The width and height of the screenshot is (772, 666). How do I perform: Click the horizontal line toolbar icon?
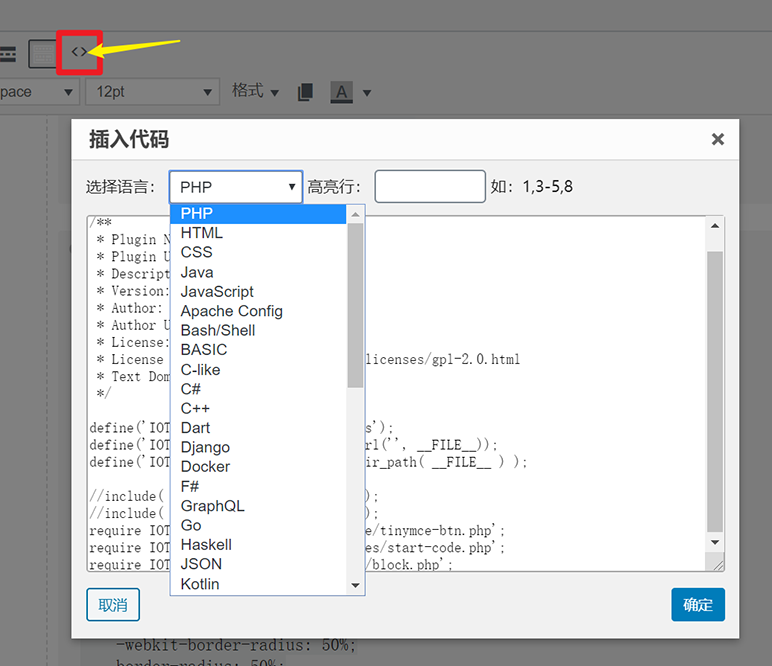pos(8,54)
